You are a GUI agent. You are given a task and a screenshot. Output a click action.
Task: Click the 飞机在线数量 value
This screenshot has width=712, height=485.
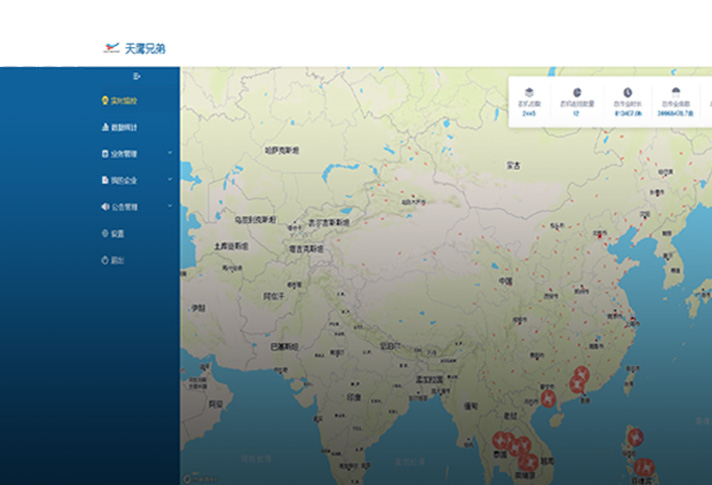point(576,113)
